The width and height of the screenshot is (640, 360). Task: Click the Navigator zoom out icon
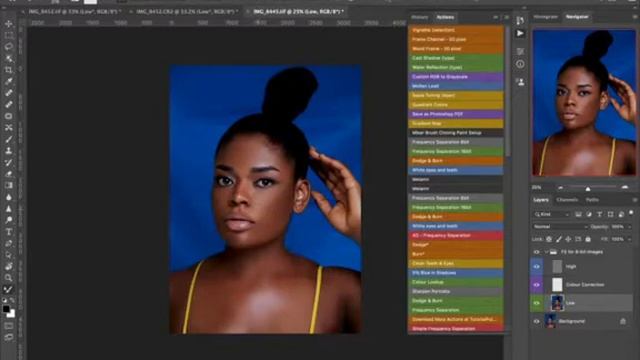pos(560,187)
